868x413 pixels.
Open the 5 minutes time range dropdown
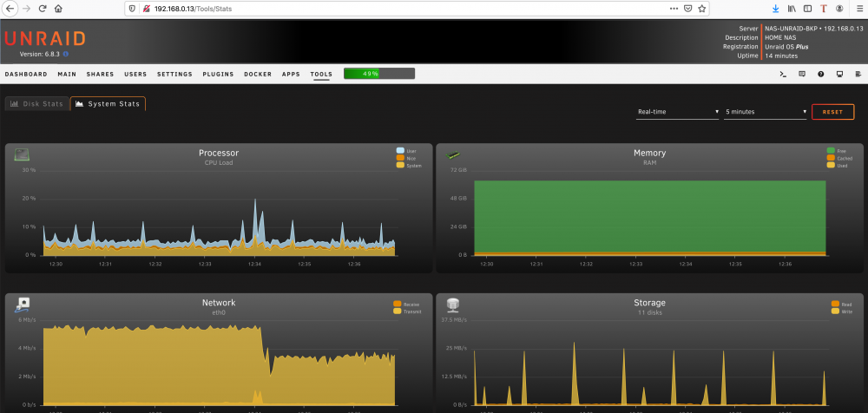[766, 112]
